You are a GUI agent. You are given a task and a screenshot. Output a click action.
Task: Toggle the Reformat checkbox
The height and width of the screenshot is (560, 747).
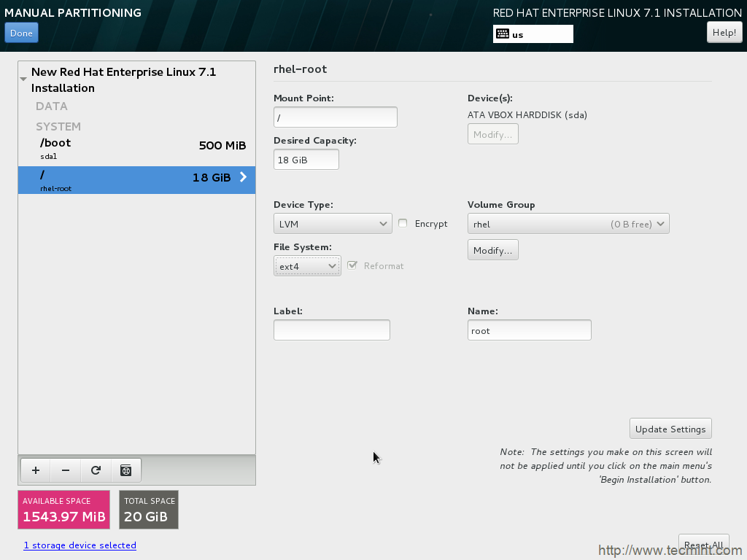point(353,265)
